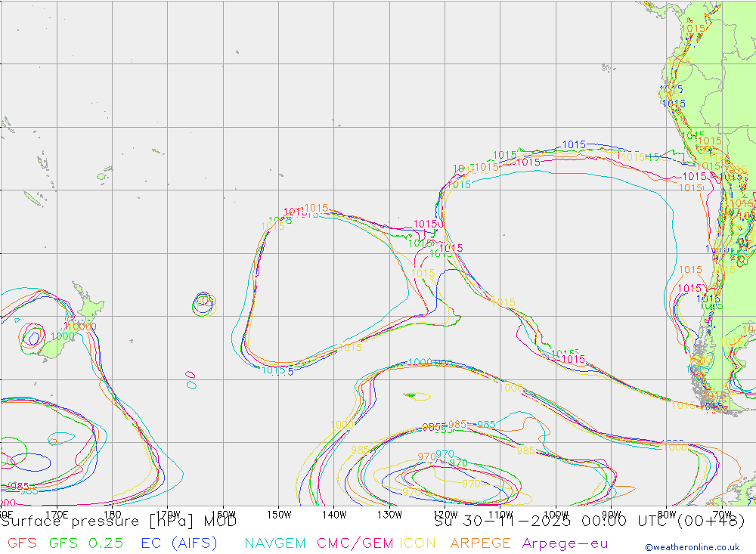This screenshot has height=554, width=756.
Task: Open the weatheronline.co.uk copyright link
Action: click(x=692, y=547)
